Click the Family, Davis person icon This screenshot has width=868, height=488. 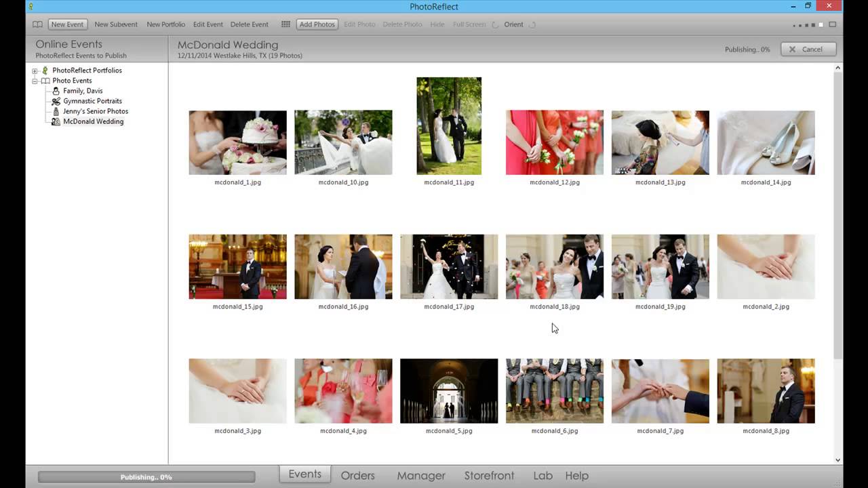coord(56,91)
